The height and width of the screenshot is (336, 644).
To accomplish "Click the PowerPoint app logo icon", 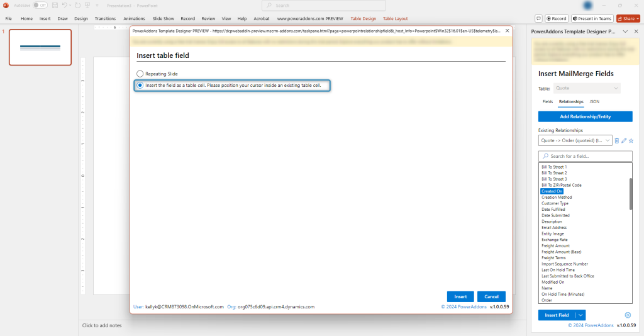I will coord(6,5).
